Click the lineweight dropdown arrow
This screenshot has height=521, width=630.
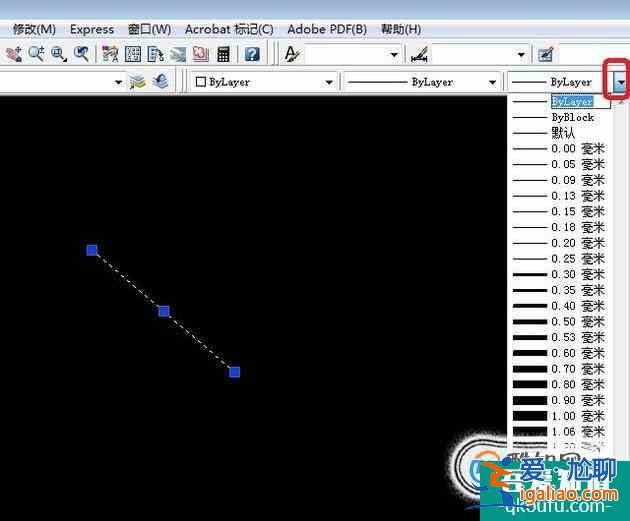coord(621,82)
